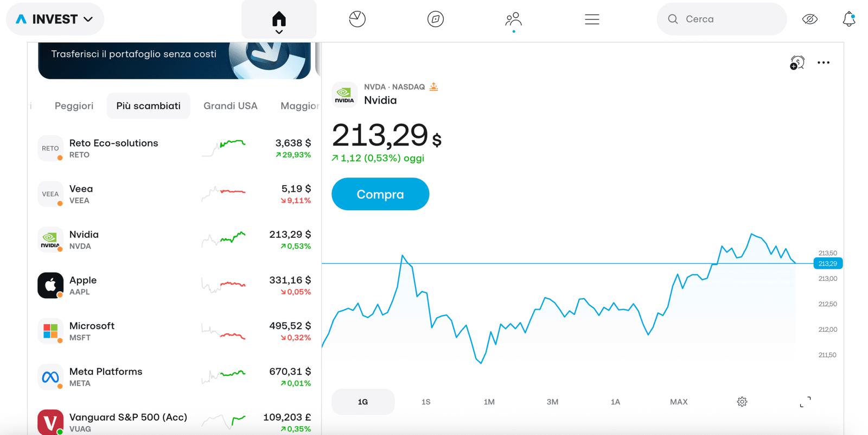Click the Nvidia mini sparkline chart
The height and width of the screenshot is (435, 868).
(224, 238)
